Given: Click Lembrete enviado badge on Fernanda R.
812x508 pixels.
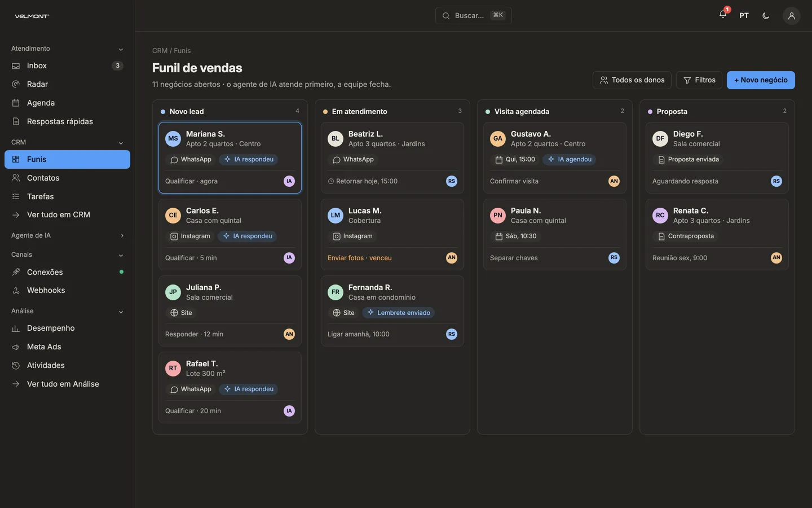Looking at the screenshot, I should [x=399, y=313].
